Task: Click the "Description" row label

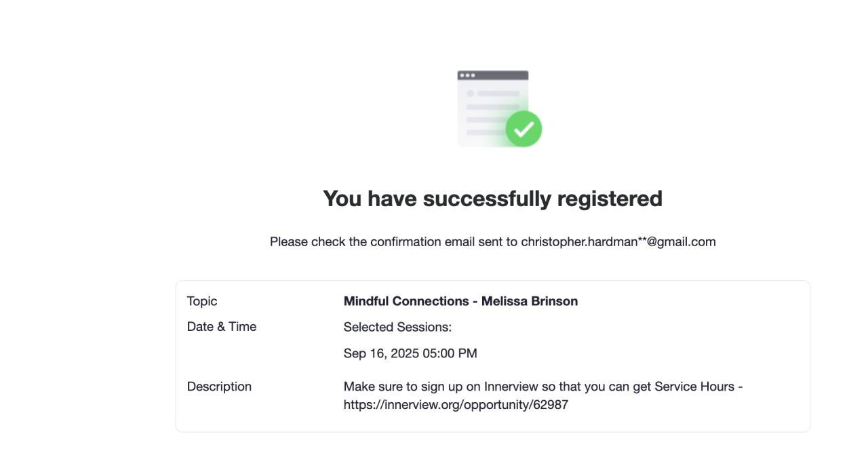Action: point(219,387)
